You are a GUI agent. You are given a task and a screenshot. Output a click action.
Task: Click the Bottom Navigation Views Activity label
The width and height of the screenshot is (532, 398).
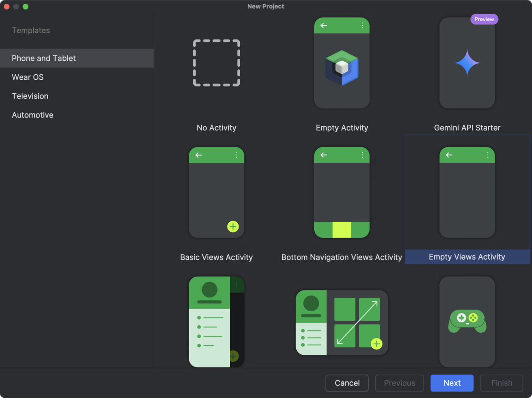point(342,257)
